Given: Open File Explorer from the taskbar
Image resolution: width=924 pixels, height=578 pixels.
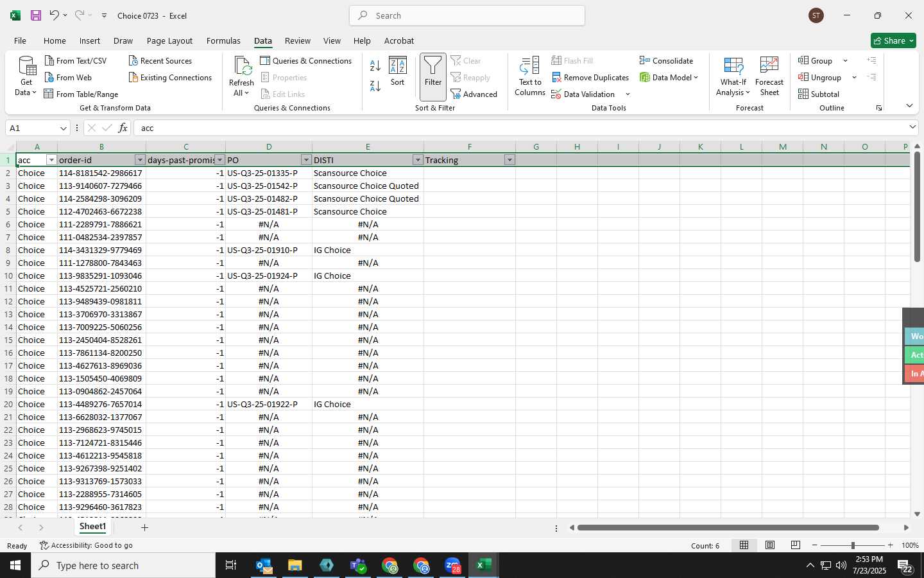Looking at the screenshot, I should click(295, 565).
